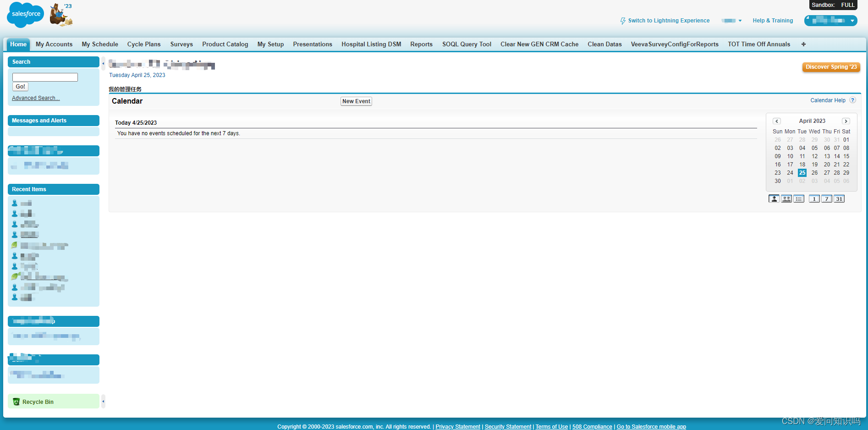Click the Go! search button
Screen dimensions: 868x430
(20, 87)
